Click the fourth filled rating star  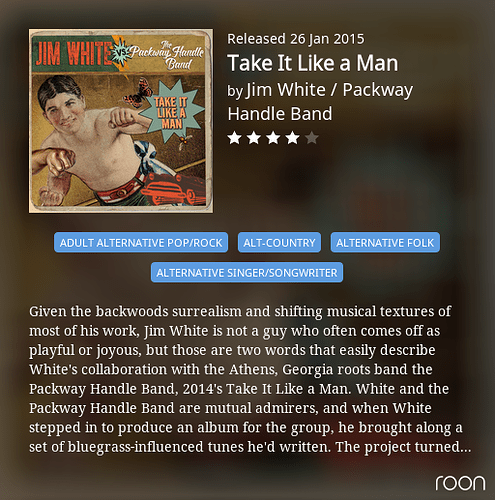pos(292,138)
